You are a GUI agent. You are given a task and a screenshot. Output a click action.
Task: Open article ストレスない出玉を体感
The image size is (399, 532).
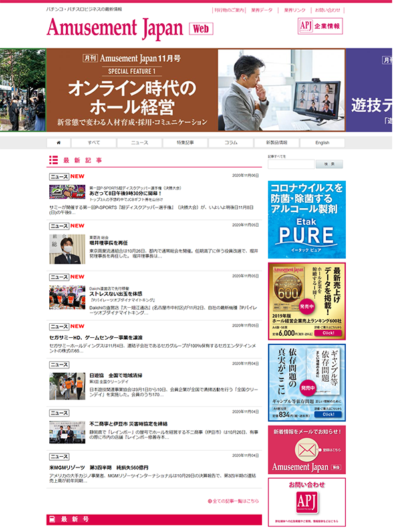116,294
